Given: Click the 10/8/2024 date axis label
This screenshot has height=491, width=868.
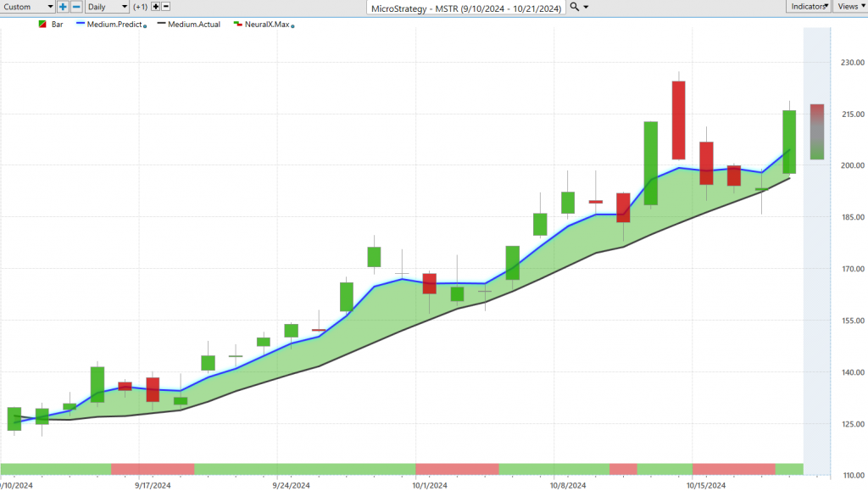Looking at the screenshot, I should pos(568,485).
